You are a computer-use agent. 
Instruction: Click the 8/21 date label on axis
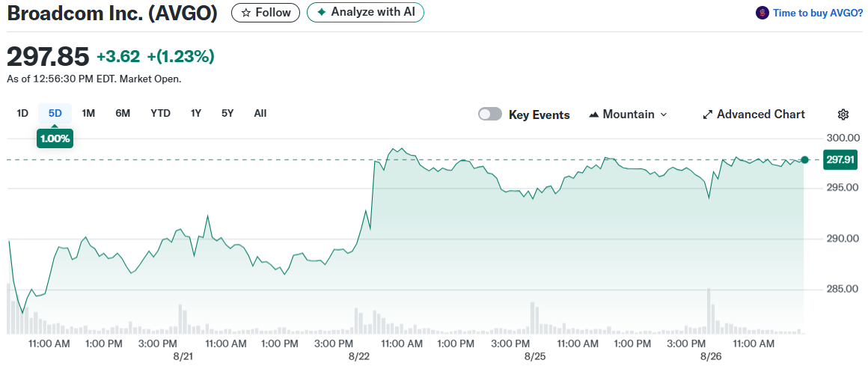click(x=183, y=356)
